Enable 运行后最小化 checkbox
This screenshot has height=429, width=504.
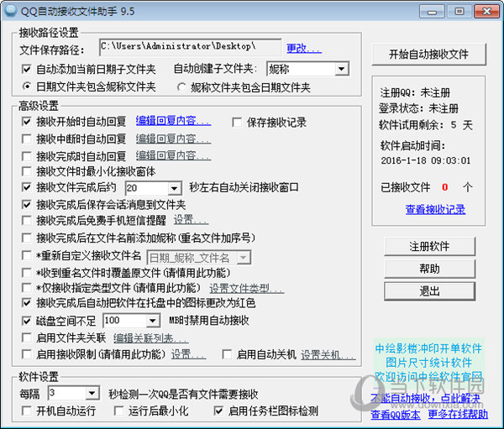119,411
